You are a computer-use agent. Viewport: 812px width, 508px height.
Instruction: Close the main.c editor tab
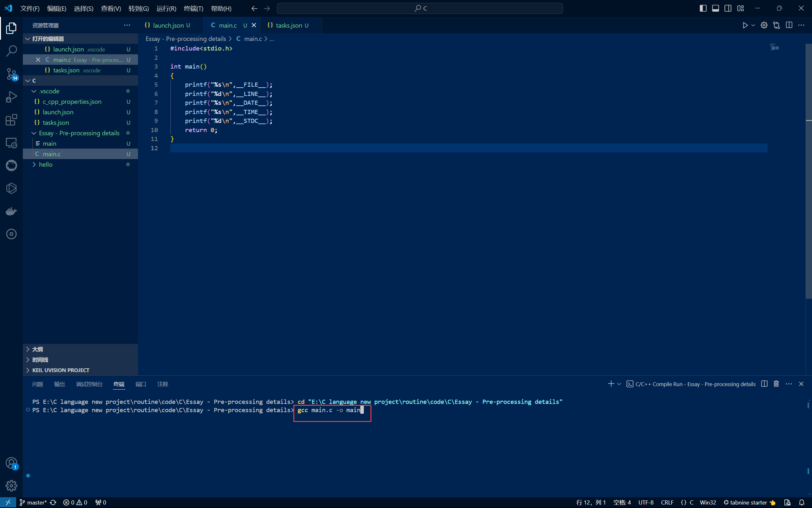click(254, 25)
